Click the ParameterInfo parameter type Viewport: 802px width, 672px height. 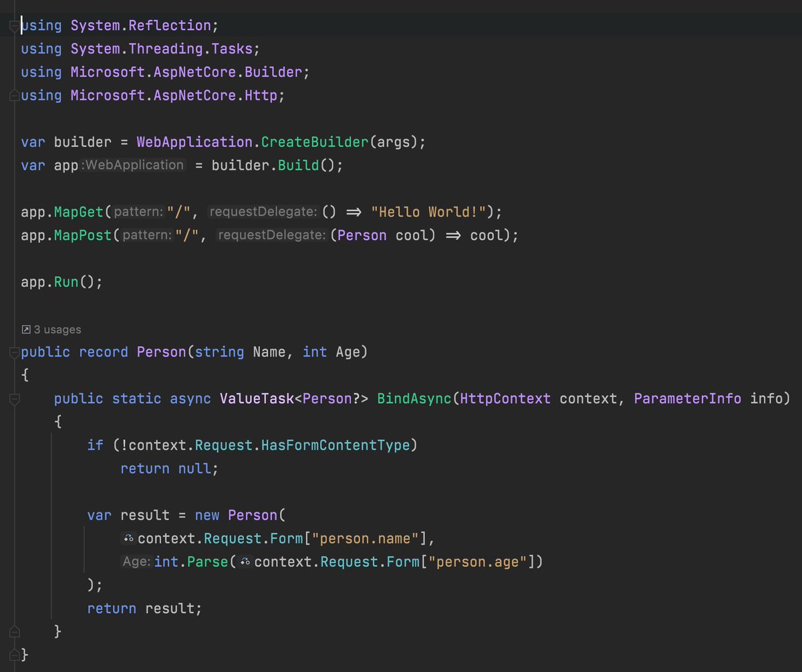pos(688,399)
